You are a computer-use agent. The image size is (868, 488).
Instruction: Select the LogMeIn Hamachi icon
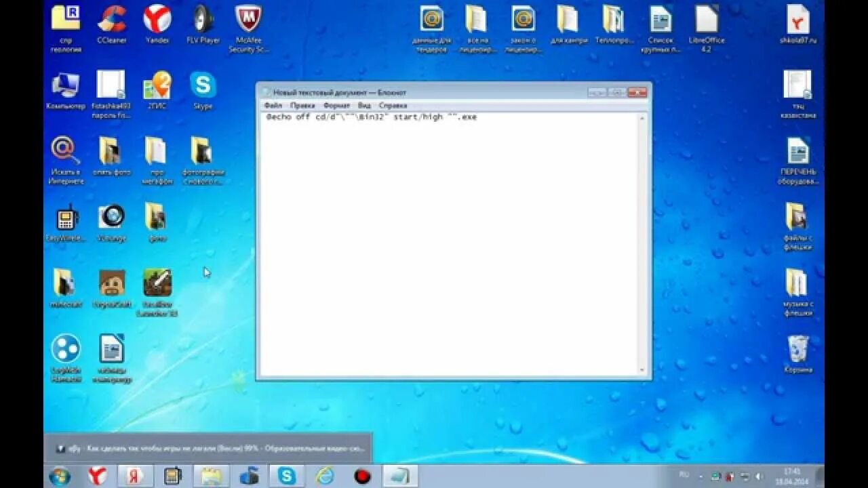66,359
